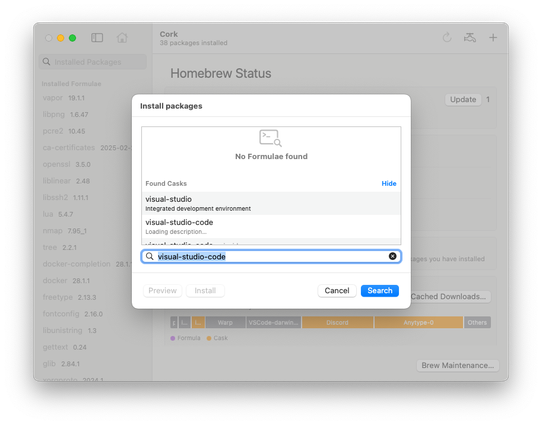This screenshot has height=425, width=542.
Task: Cancel the Install packages dialog
Action: coord(337,291)
